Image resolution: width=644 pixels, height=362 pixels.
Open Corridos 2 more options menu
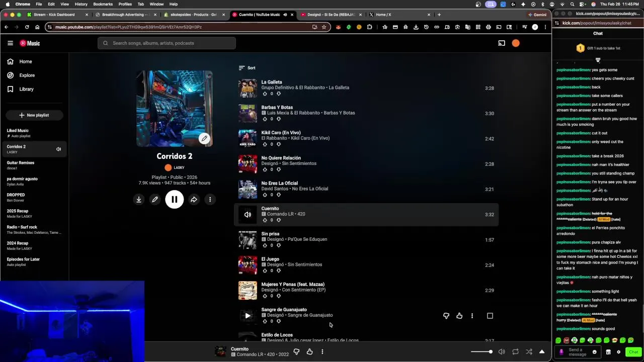pyautogui.click(x=210, y=200)
